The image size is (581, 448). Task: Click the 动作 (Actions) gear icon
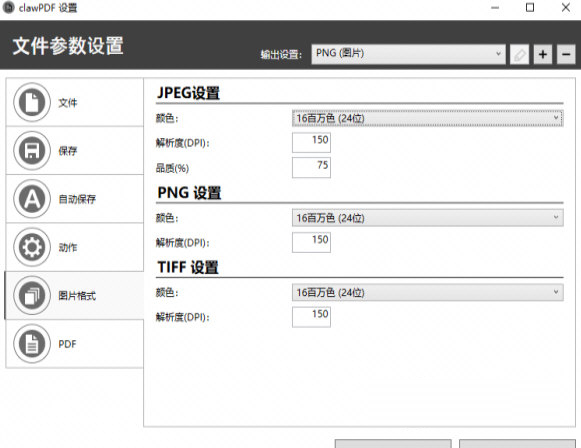click(32, 247)
